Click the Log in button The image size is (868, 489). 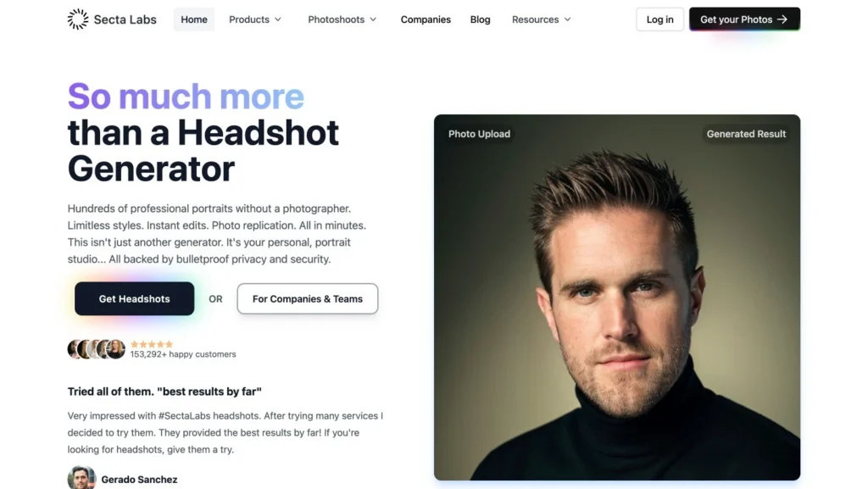point(659,19)
